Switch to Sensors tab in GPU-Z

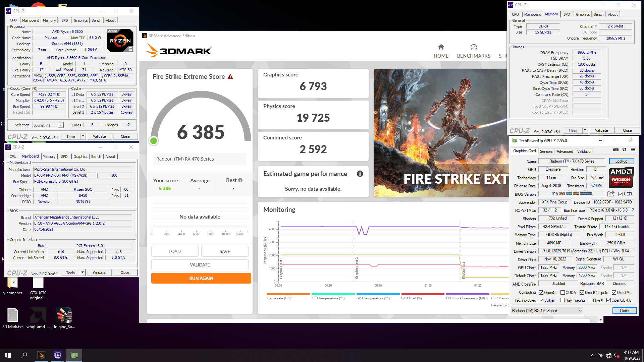tap(546, 152)
